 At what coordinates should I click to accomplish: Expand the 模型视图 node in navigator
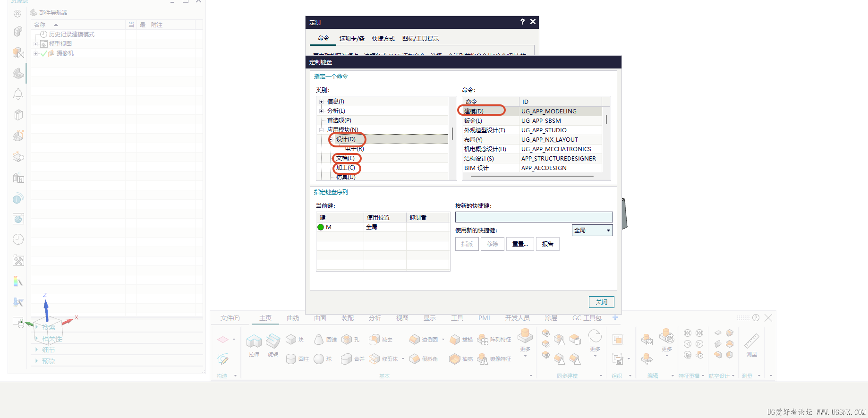tap(35, 44)
